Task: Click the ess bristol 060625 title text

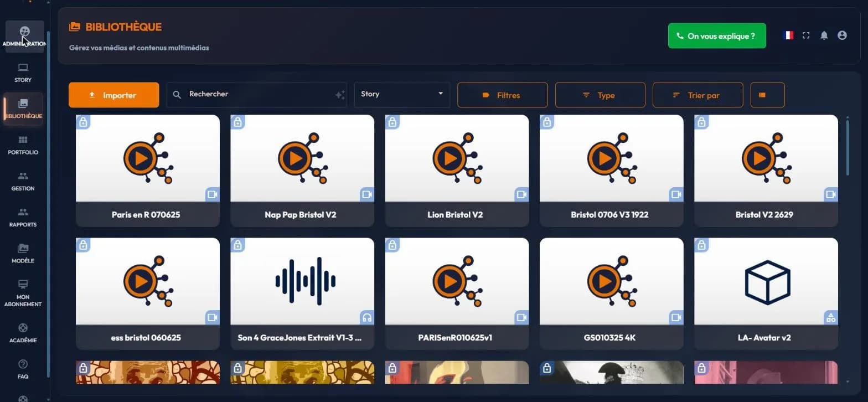Action: pyautogui.click(x=146, y=337)
